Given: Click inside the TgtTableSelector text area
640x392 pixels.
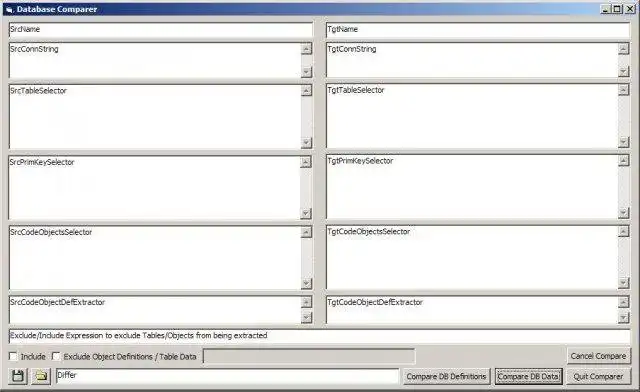Looking at the screenshot, I should tap(472, 116).
